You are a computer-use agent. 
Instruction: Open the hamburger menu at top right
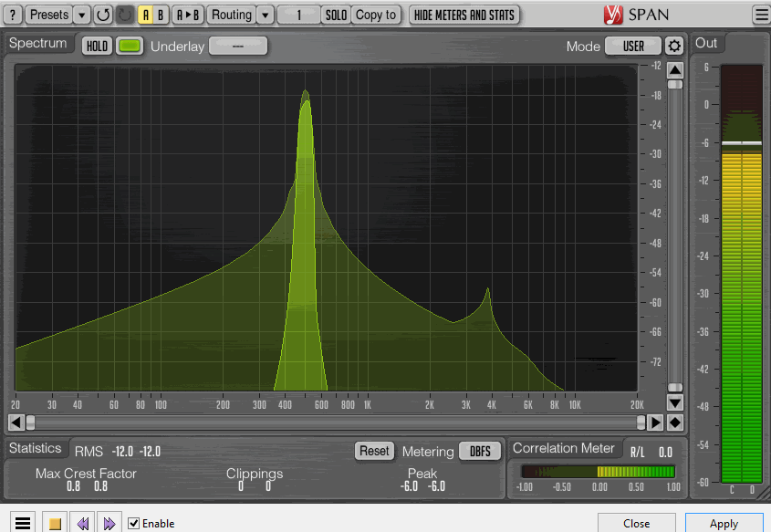click(x=761, y=15)
